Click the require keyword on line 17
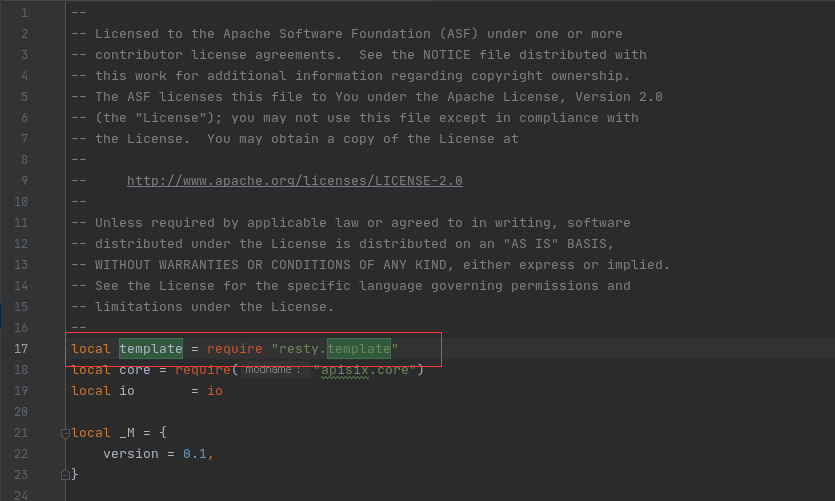 pos(234,349)
